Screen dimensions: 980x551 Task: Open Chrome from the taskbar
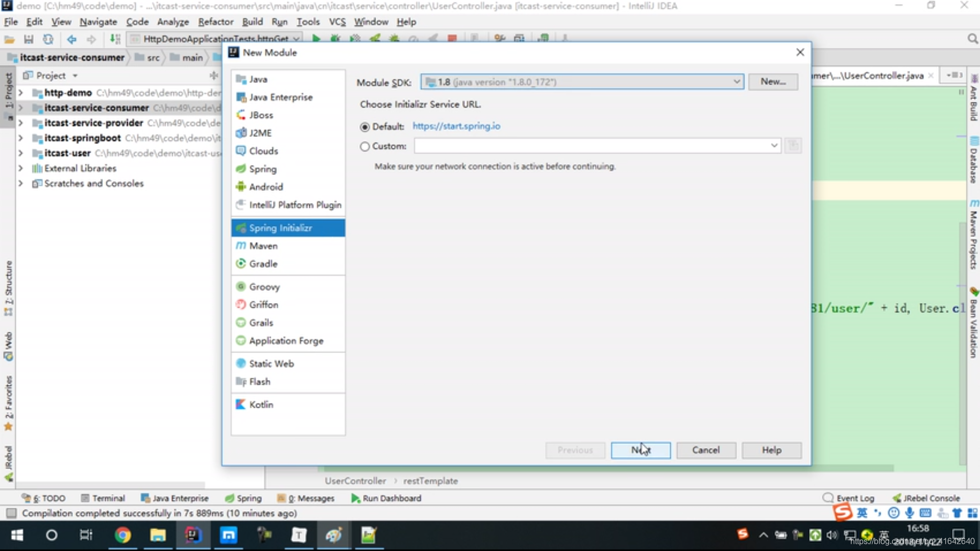122,535
